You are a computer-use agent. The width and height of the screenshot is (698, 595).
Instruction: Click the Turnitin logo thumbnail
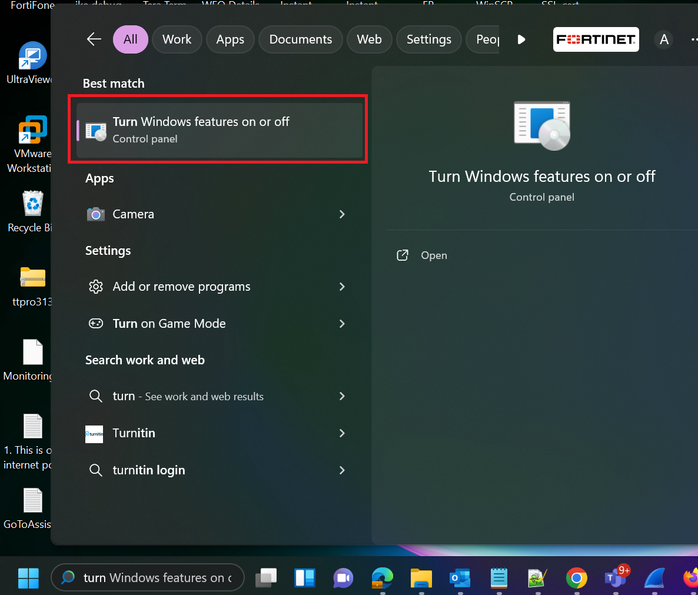(x=94, y=433)
